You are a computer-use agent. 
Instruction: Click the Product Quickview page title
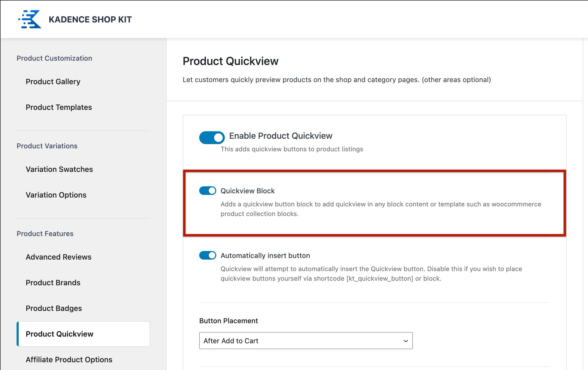point(230,61)
